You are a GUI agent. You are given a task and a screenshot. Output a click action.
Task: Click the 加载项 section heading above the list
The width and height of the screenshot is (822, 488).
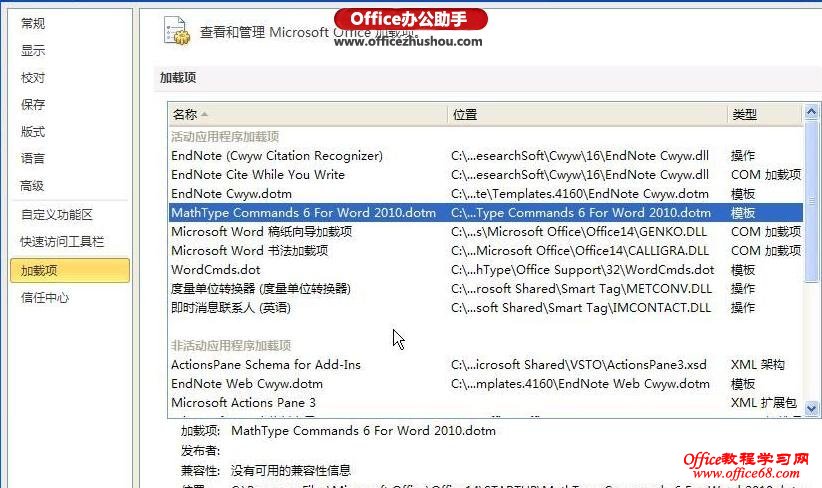tap(178, 78)
